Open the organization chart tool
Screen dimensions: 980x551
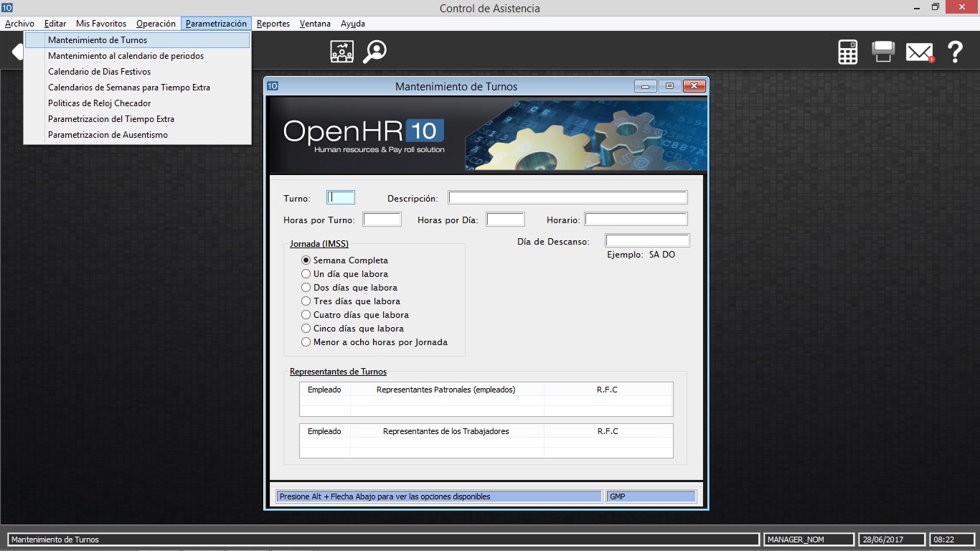pos(341,51)
